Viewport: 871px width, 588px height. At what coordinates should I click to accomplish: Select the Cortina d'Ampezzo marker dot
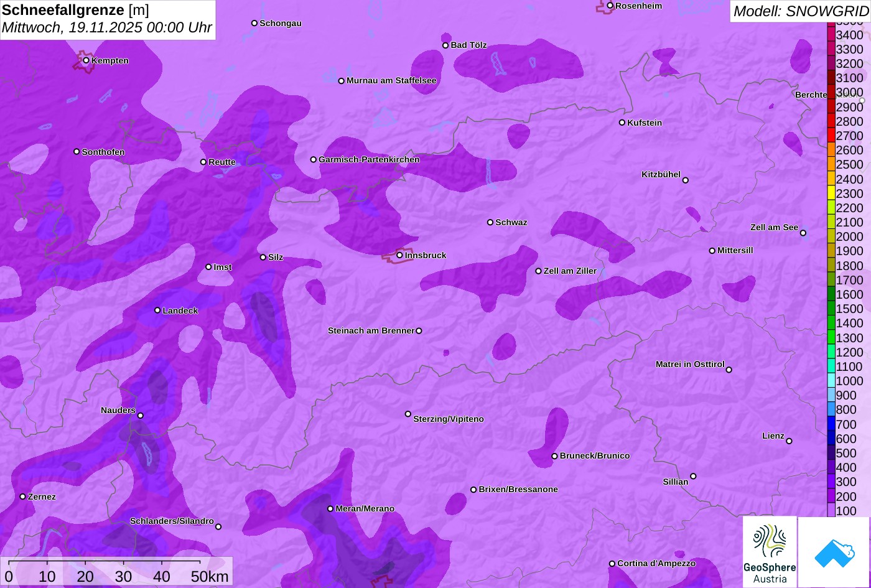[612, 564]
